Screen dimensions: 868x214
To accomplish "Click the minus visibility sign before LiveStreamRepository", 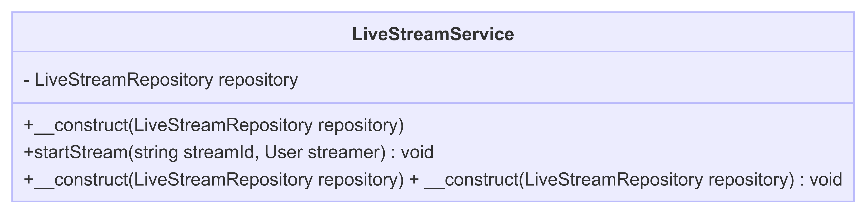I will (27, 80).
